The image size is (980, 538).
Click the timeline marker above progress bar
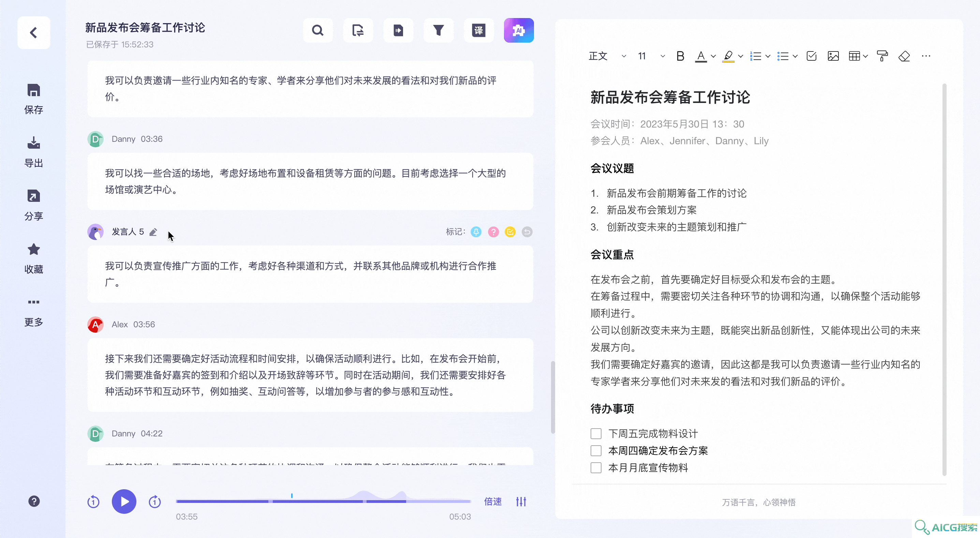coord(292,496)
